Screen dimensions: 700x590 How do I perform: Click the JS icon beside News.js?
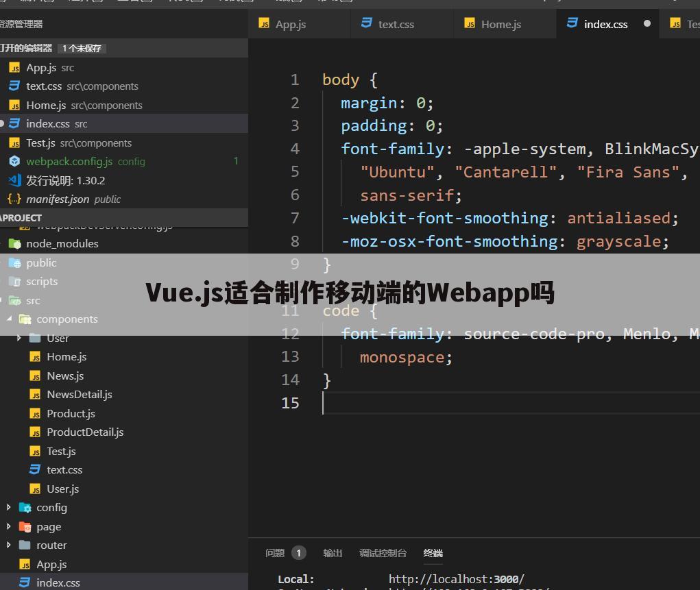(x=35, y=376)
